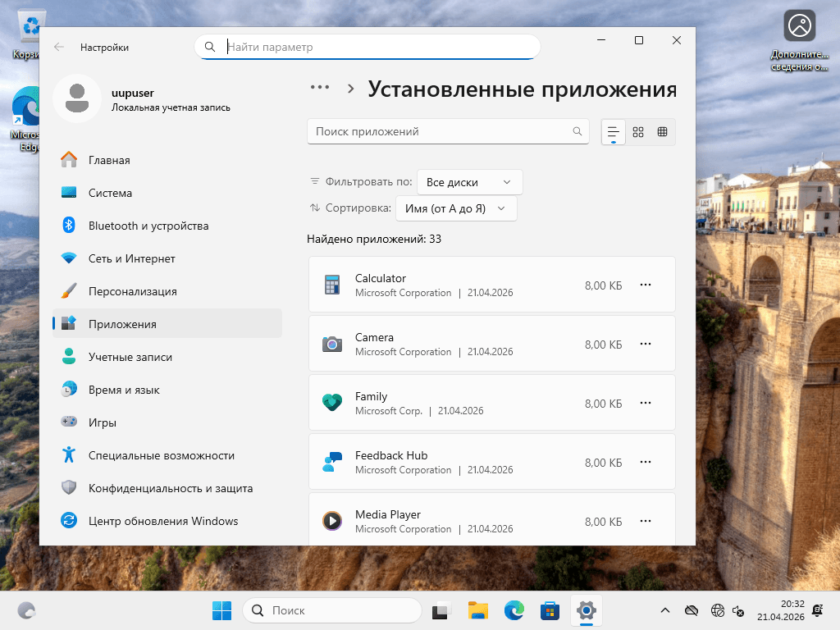The height and width of the screenshot is (630, 840).
Task: Click the Calculator app icon
Action: coord(332,285)
